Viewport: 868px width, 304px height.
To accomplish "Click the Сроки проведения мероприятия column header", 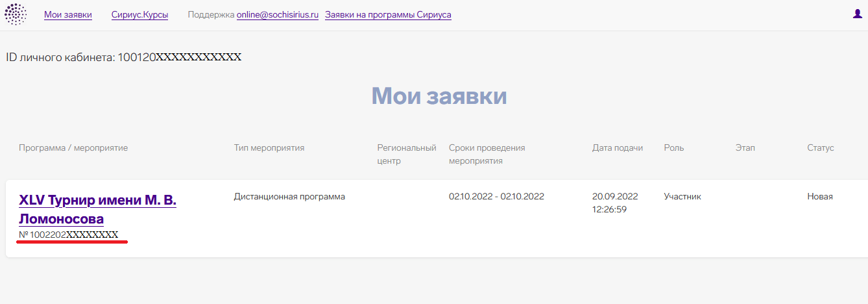I will tap(487, 154).
